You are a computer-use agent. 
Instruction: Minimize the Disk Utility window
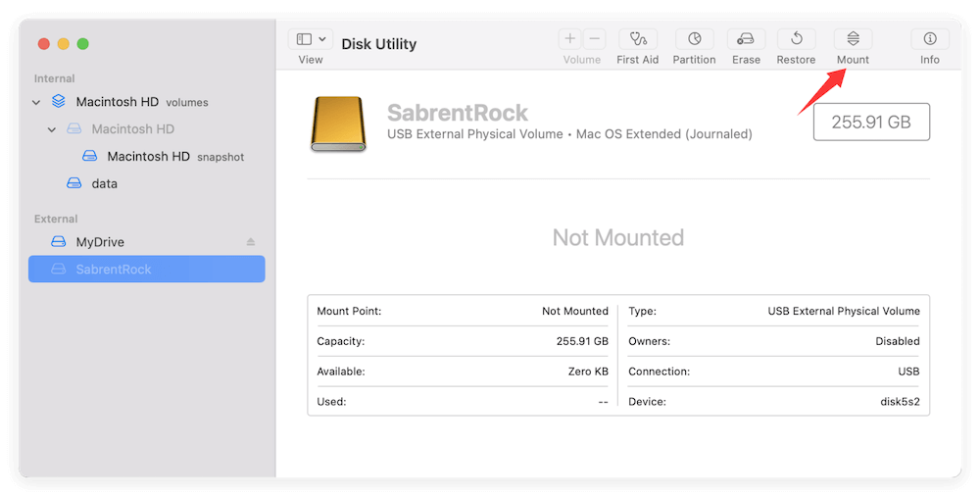63,44
